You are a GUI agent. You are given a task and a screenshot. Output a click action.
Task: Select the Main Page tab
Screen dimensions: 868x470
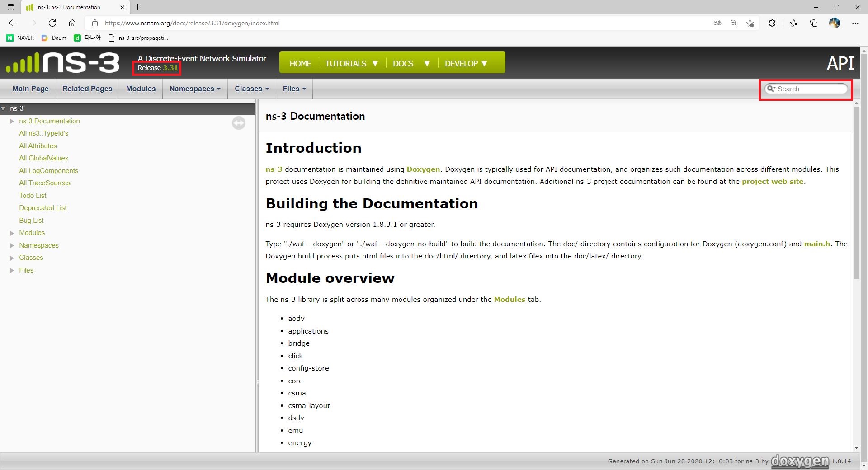[30, 89]
